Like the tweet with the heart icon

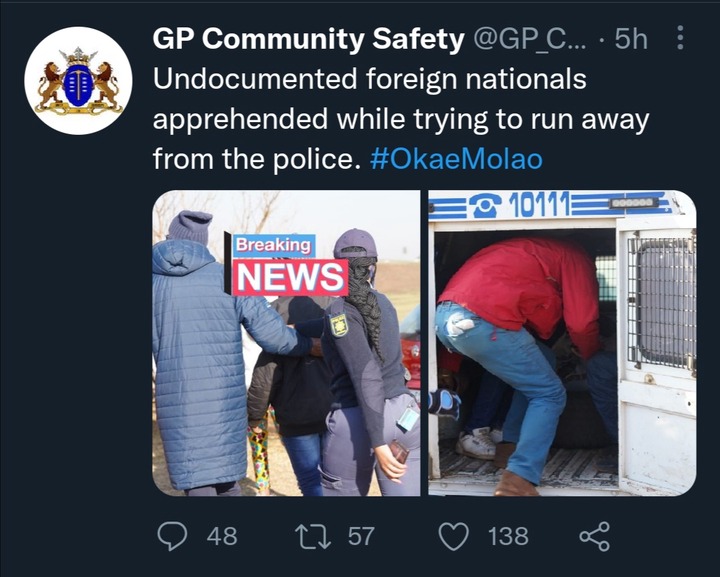(x=454, y=536)
